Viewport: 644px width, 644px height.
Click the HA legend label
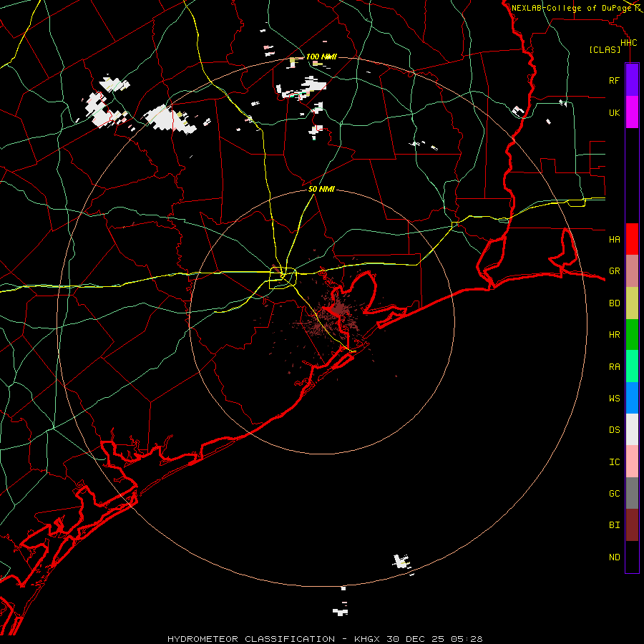pos(614,239)
